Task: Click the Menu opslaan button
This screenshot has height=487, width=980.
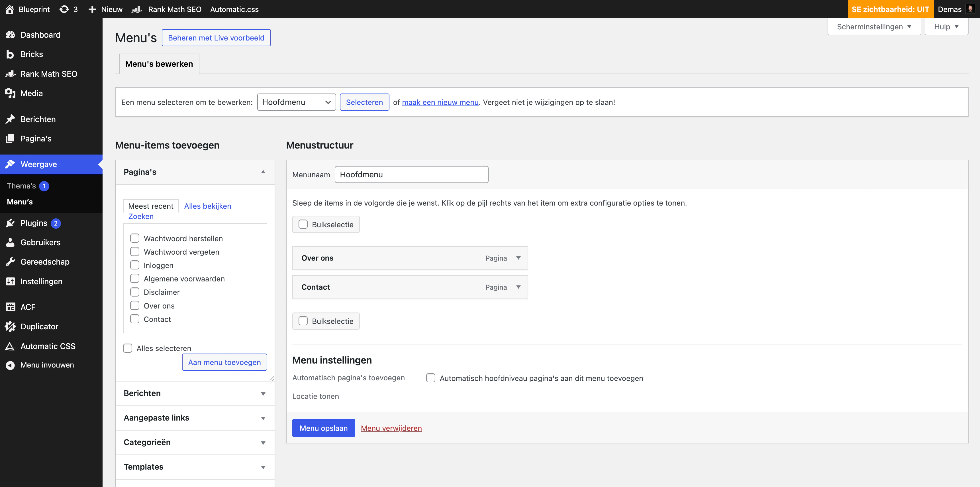Action: [323, 428]
